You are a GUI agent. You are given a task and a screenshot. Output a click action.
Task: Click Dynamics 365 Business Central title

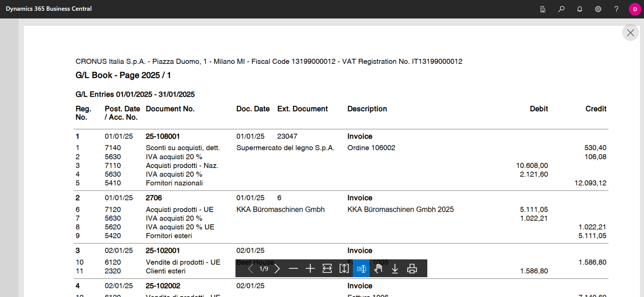click(49, 9)
